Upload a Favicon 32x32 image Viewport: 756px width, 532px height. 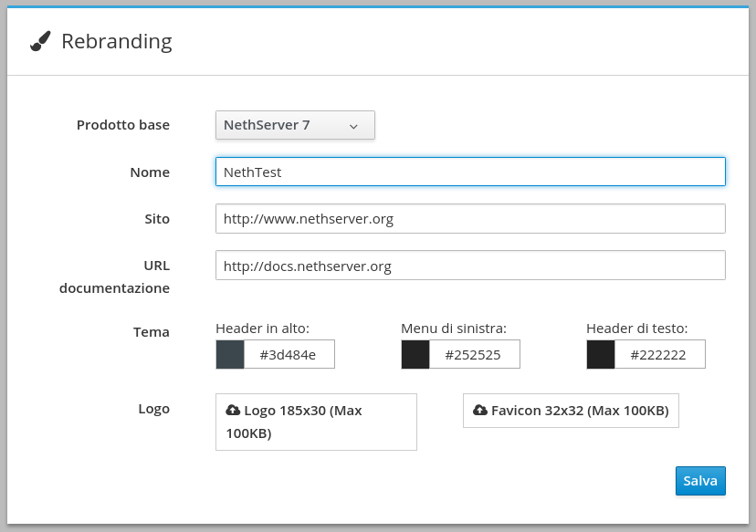tap(571, 411)
